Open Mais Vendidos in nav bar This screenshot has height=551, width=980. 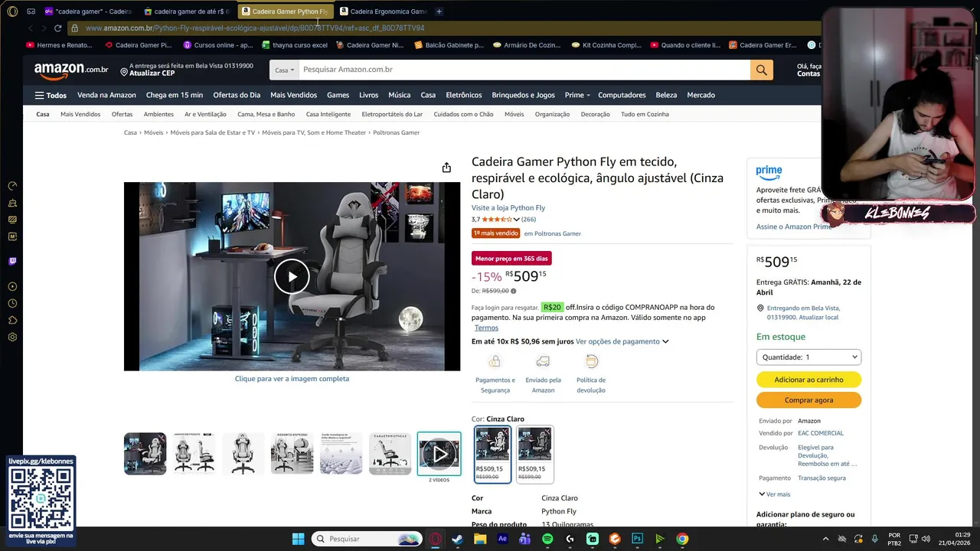click(293, 95)
